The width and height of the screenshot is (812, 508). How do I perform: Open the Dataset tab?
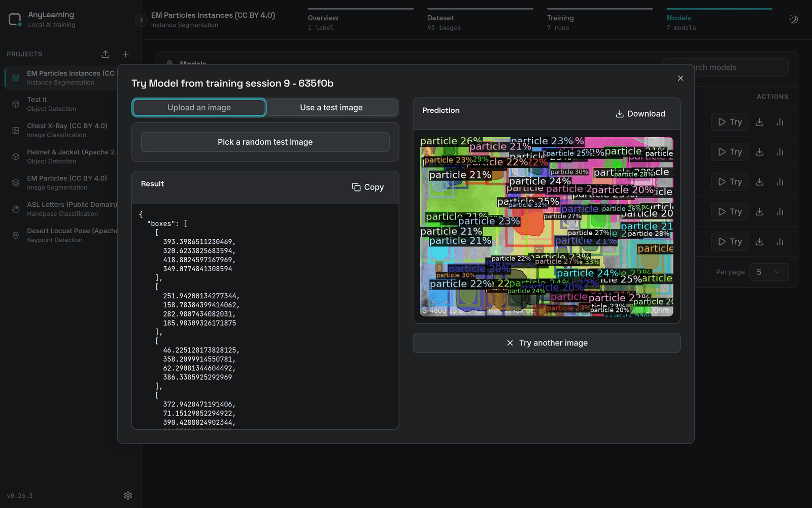(x=480, y=20)
